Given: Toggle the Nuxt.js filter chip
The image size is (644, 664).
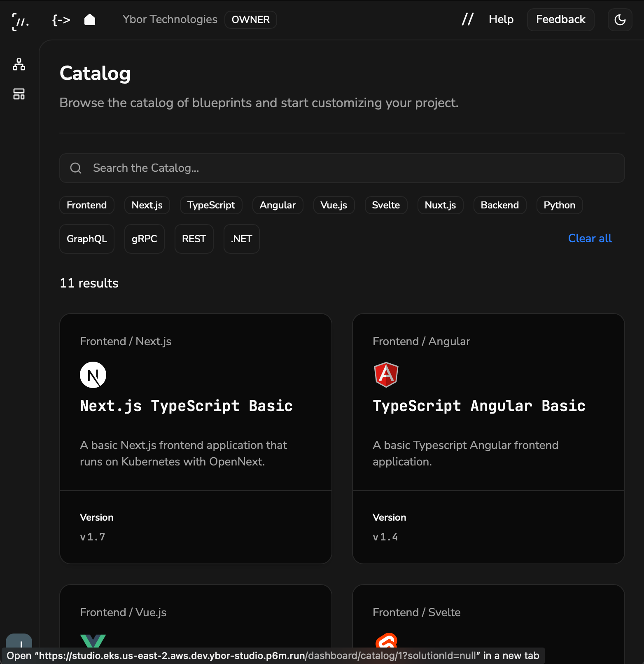Looking at the screenshot, I should (x=441, y=205).
